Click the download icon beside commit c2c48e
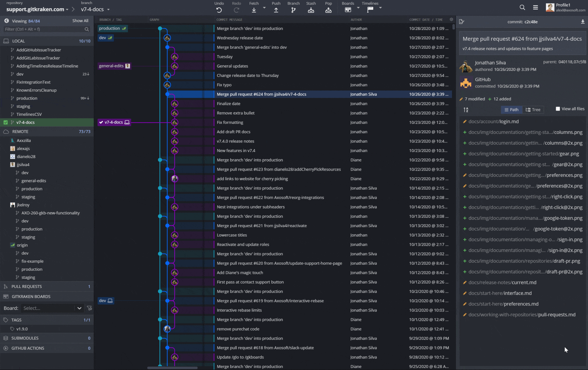588x370 pixels. 583,22
